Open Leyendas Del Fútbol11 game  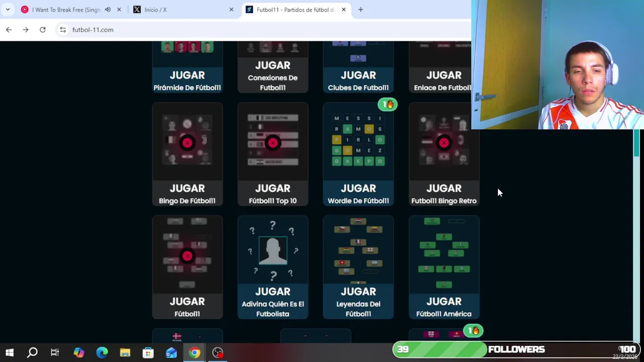[x=358, y=267]
